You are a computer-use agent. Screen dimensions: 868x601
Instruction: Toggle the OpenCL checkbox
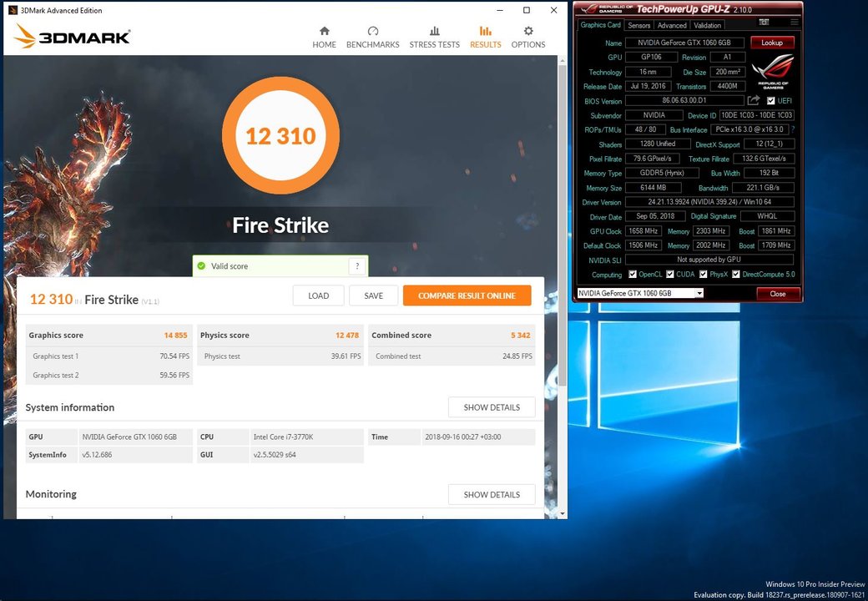[x=632, y=274]
